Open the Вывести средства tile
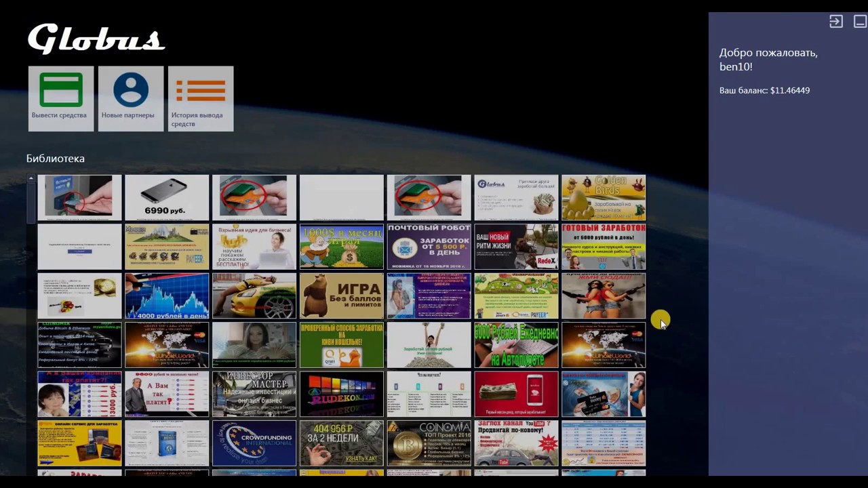Viewport: 868px width, 488px height. (61, 99)
